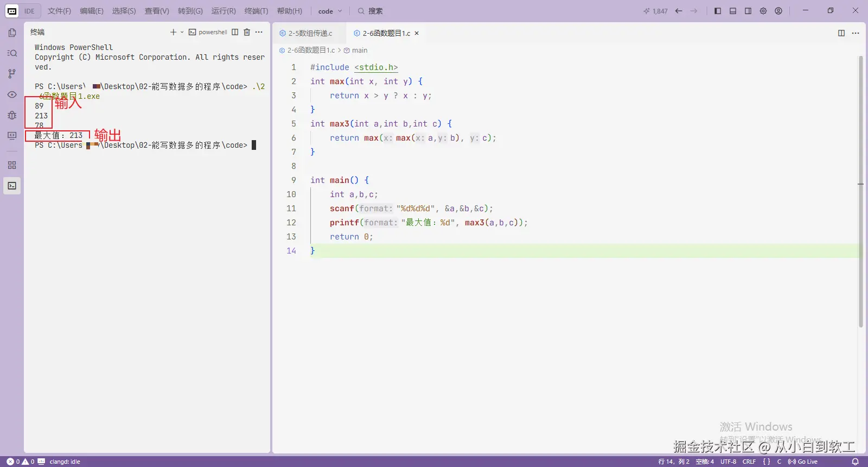This screenshot has height=467, width=868.
Task: Open the account profile icon
Action: point(778,11)
